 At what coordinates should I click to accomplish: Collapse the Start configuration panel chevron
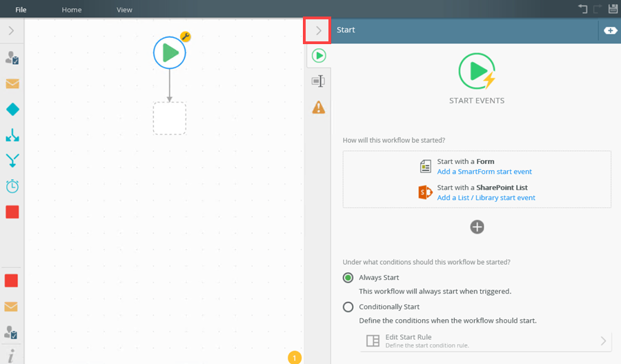click(318, 30)
